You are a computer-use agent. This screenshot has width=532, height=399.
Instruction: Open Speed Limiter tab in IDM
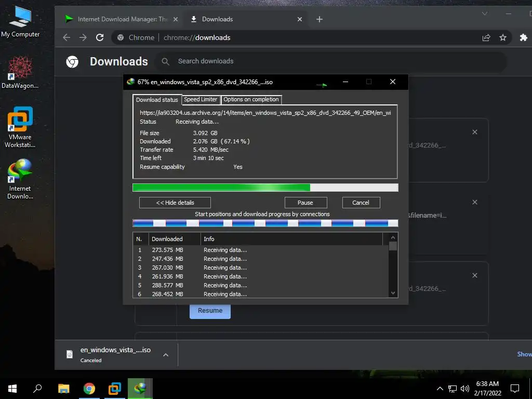pos(201,99)
